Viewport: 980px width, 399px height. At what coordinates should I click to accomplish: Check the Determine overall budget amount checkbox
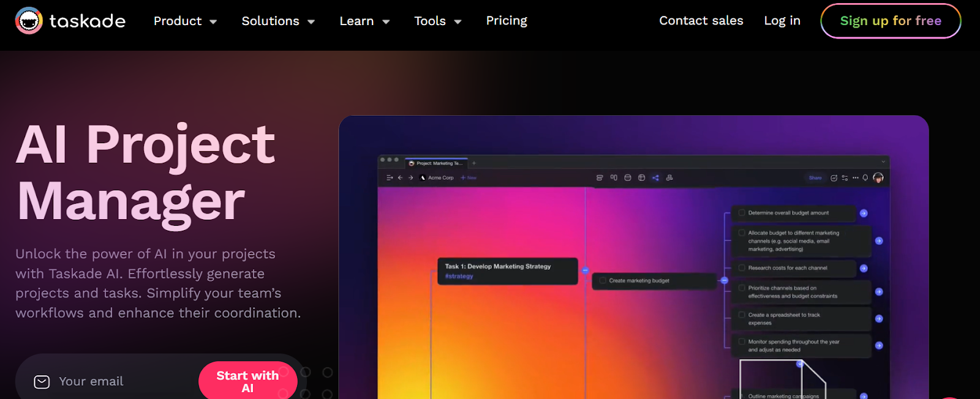[742, 213]
